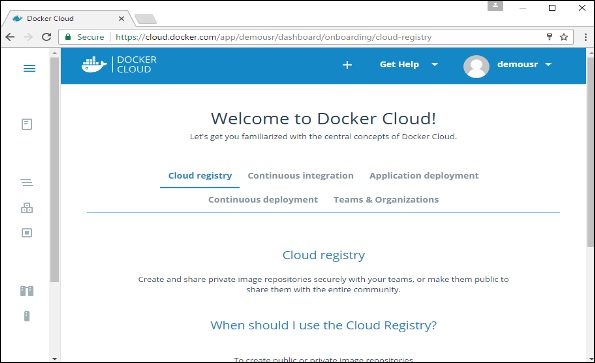Open the hamburger menu in sidebar
The height and width of the screenshot is (363, 595).
[29, 68]
